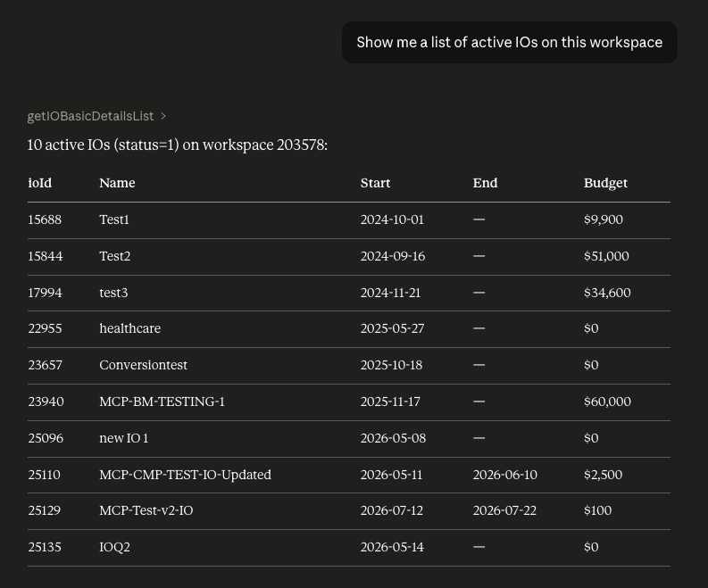Select start date 2024-10-01

click(392, 219)
